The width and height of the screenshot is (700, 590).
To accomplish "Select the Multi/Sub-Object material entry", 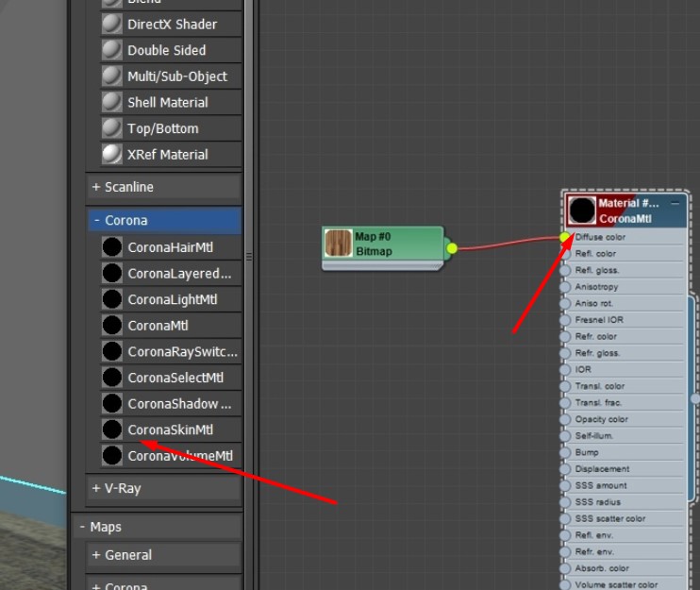I will (x=172, y=76).
